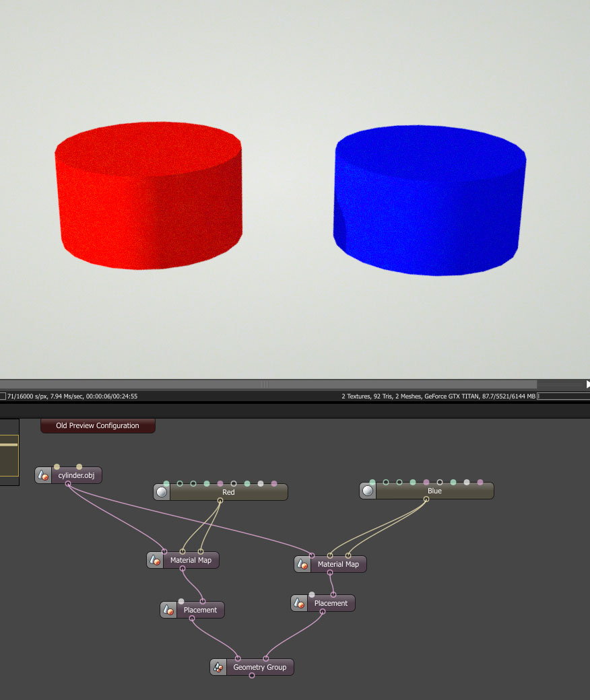Select the Red material node

pyautogui.click(x=221, y=492)
